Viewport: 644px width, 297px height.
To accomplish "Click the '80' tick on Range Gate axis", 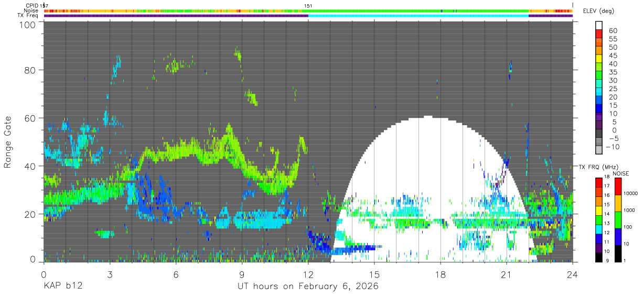I will pyautogui.click(x=30, y=70).
